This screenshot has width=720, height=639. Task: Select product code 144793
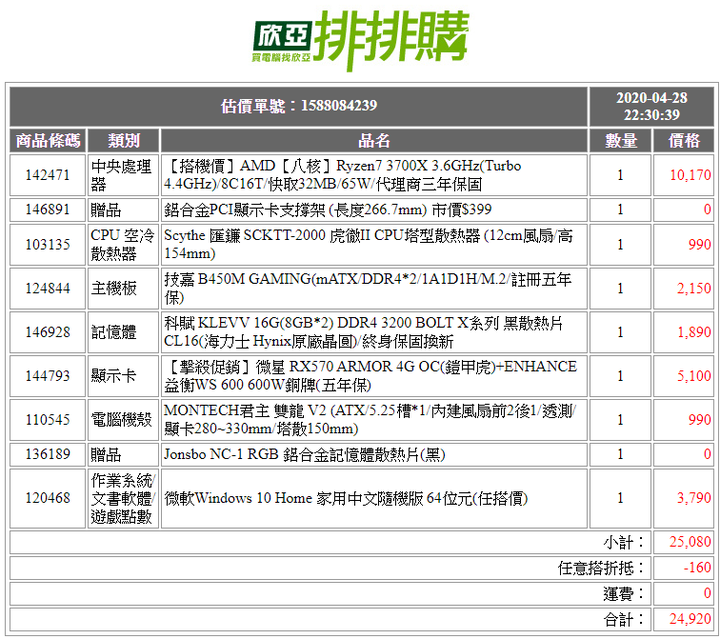pyautogui.click(x=48, y=376)
